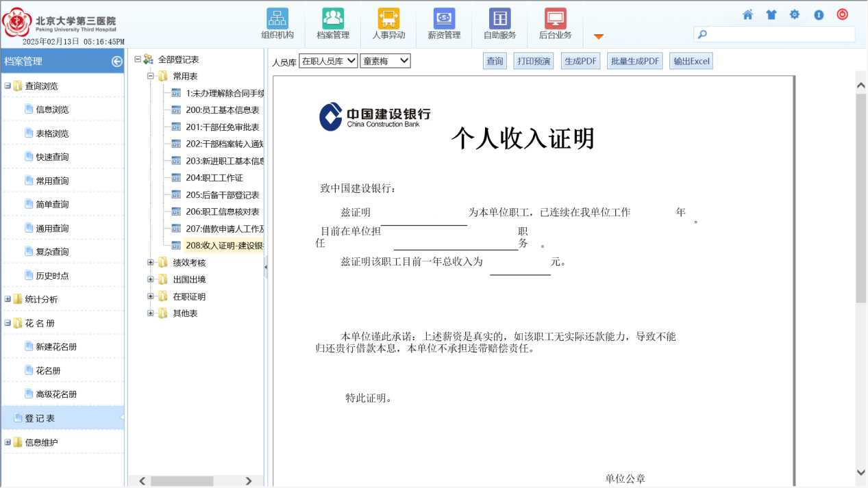Image resolution: width=868 pixels, height=488 pixels.
Task: Open the 后台业务 module icon
Action: point(555,18)
